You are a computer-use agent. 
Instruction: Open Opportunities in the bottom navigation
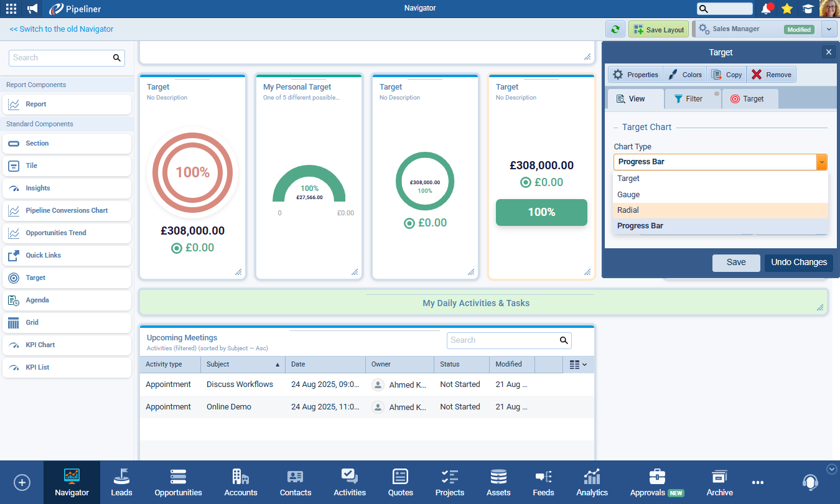coord(178,482)
